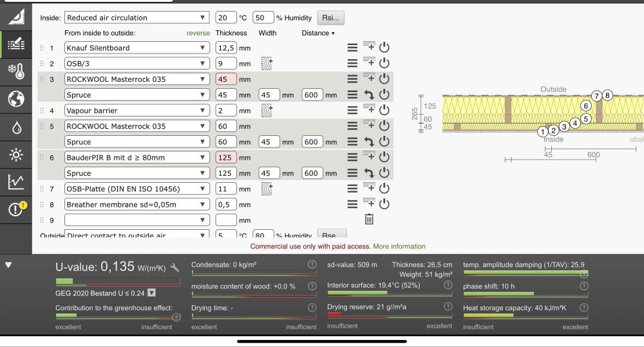Open hamburger menu for Knauf Silentboard layer
This screenshot has width=644, height=347.
352,48
